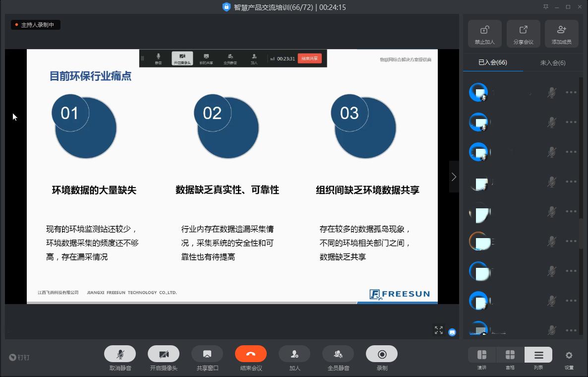Image resolution: width=588 pixels, height=377 pixels.
Task: Mute everyone with 全员静音 icon
Action: coord(338,354)
